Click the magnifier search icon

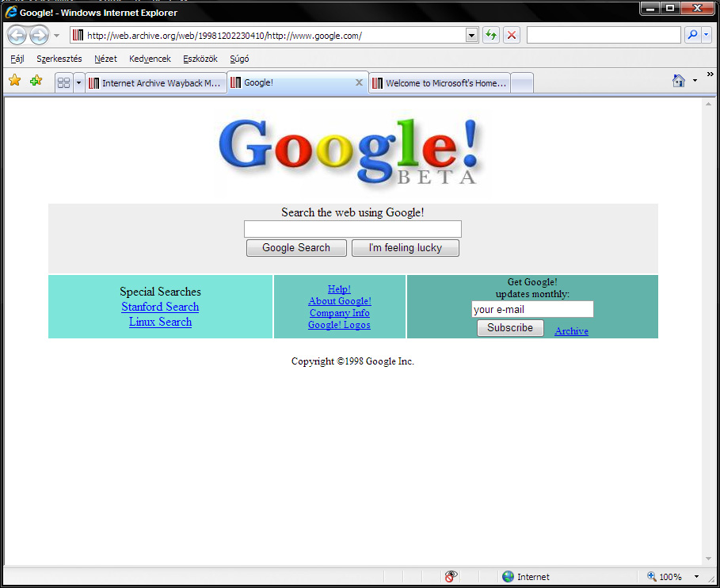(x=692, y=35)
